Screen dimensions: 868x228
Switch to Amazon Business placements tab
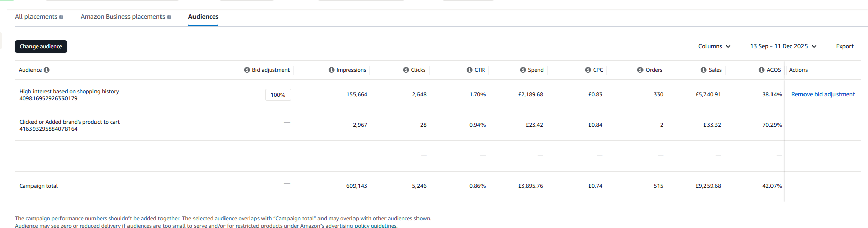[122, 17]
